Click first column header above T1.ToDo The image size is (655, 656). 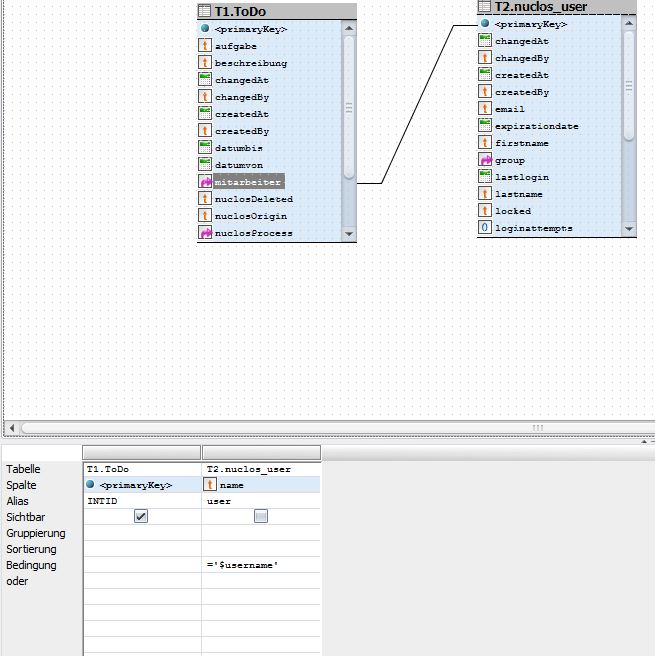tap(142, 452)
